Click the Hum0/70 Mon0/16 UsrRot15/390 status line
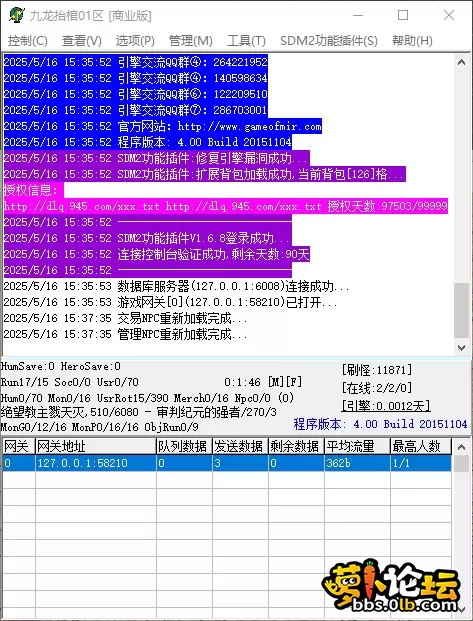 [x=147, y=398]
